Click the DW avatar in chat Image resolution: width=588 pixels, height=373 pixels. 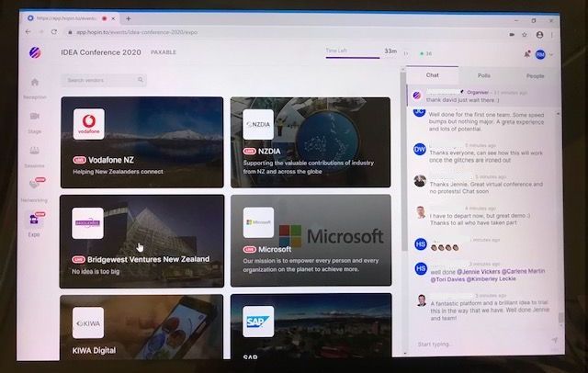coord(420,149)
